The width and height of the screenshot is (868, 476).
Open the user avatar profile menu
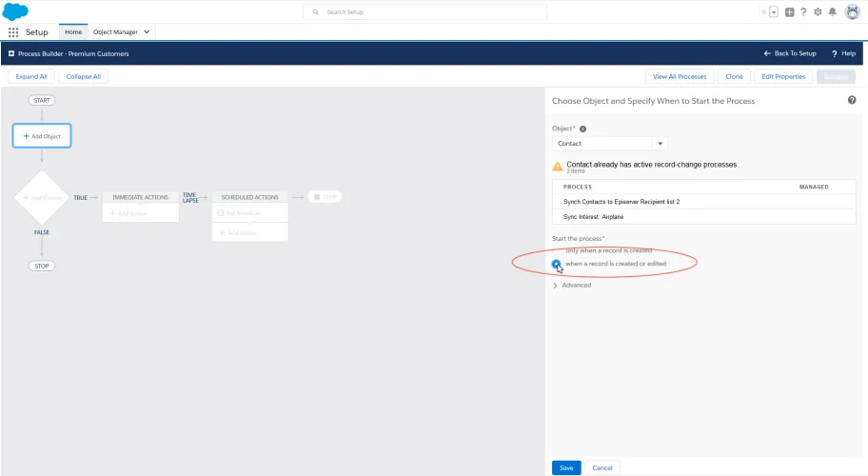[x=852, y=11]
